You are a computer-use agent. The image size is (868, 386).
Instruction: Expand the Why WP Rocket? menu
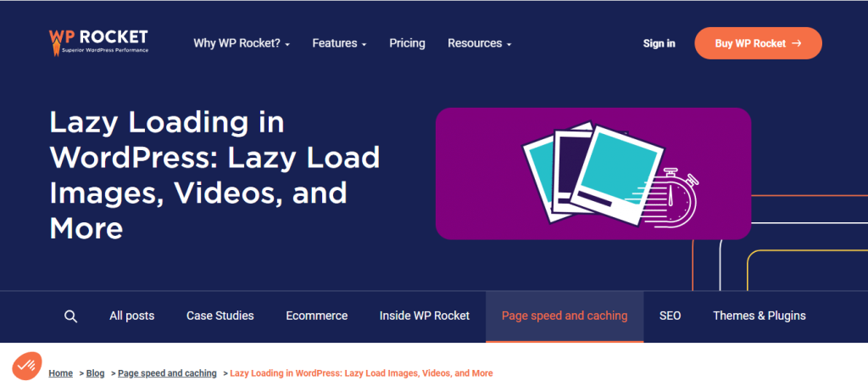pyautogui.click(x=242, y=43)
